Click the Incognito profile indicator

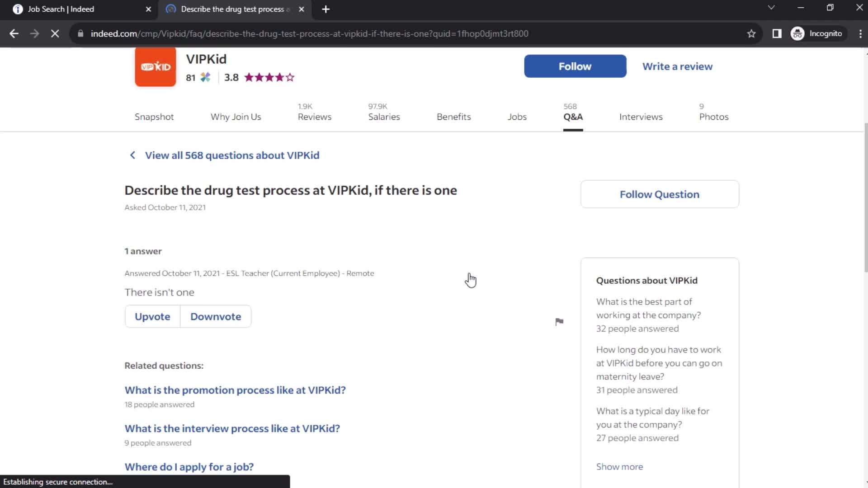[816, 33]
